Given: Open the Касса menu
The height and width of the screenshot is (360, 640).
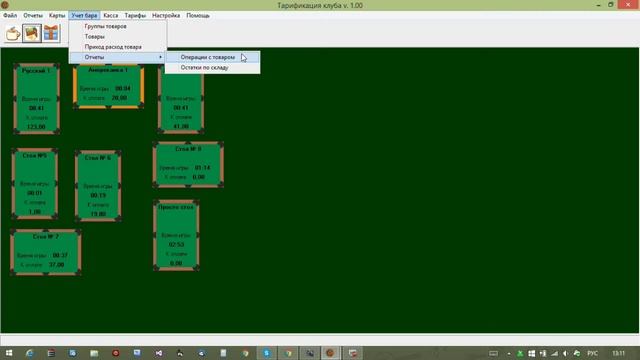Looking at the screenshot, I should coord(111,16).
